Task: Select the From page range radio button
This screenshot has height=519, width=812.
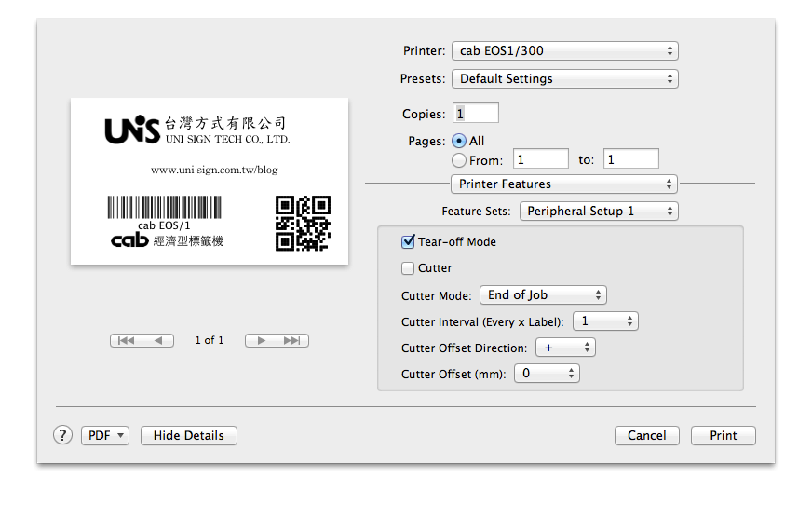Action: pyautogui.click(x=459, y=160)
